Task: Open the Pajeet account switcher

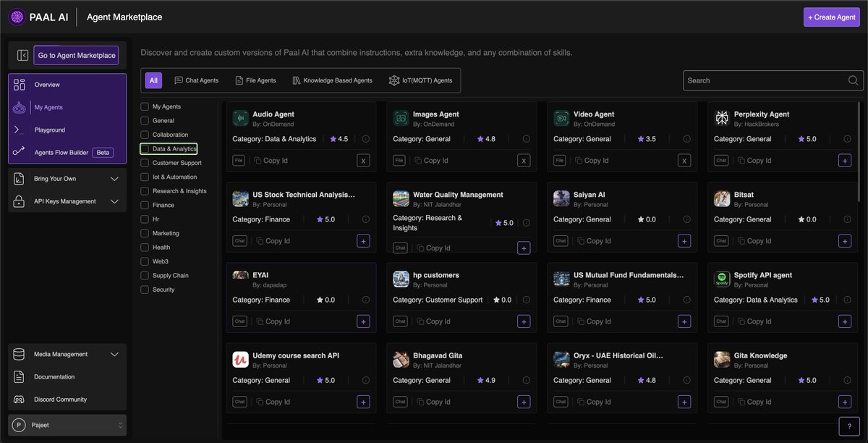Action: click(x=67, y=426)
